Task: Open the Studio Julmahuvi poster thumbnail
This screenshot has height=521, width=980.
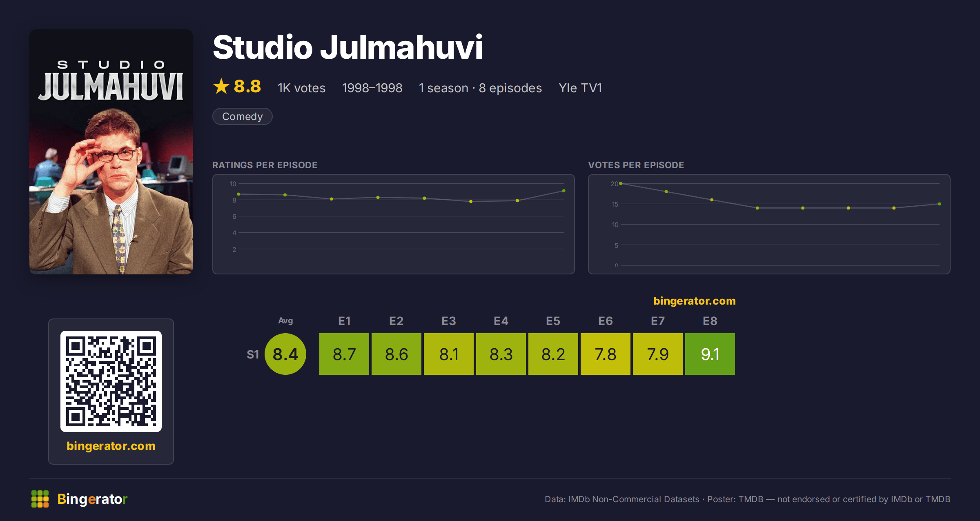Action: (111, 151)
